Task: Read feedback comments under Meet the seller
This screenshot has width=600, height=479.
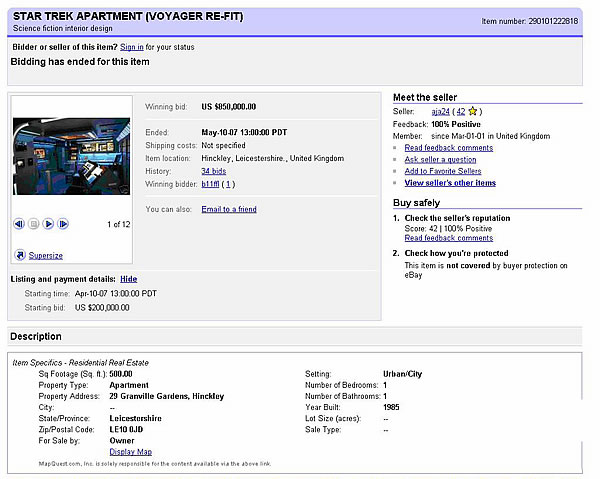Action: [449, 148]
